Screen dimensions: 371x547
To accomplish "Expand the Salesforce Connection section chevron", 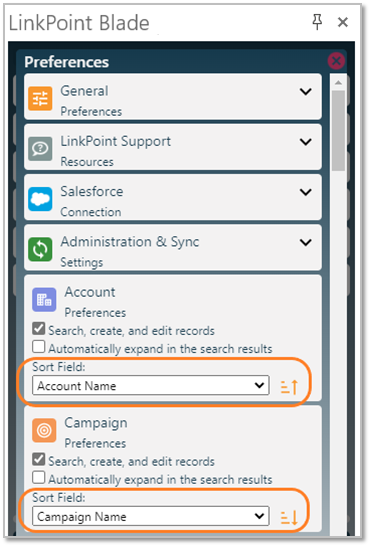I will pyautogui.click(x=306, y=192).
